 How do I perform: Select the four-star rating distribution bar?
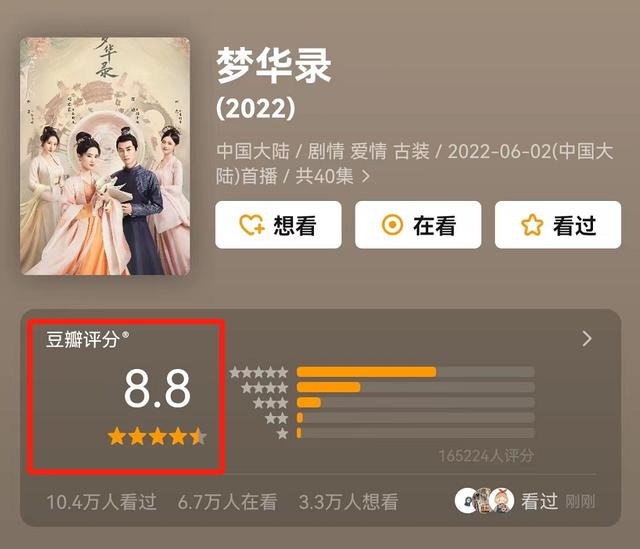click(x=416, y=387)
